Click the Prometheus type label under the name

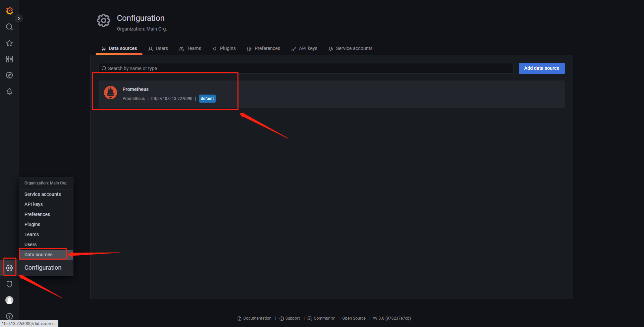133,99
